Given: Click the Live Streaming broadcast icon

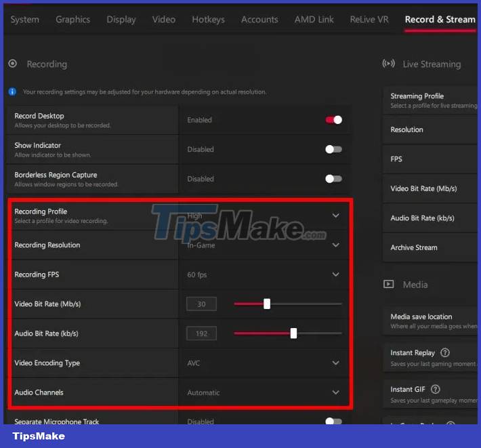Looking at the screenshot, I should point(388,64).
